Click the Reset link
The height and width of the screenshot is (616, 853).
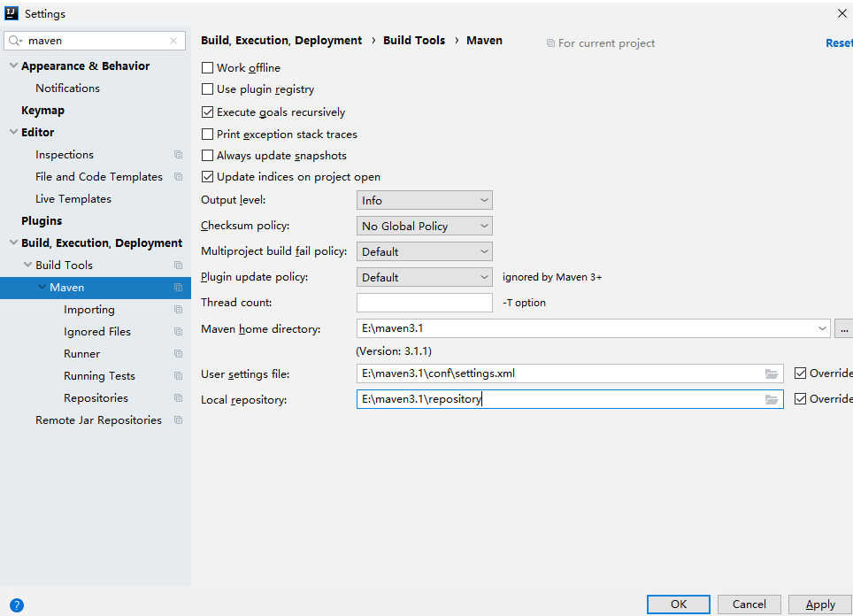pos(839,43)
